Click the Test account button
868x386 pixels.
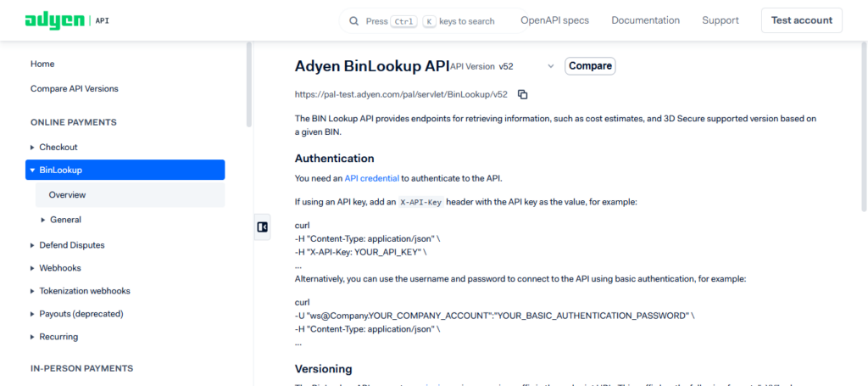[x=802, y=20]
